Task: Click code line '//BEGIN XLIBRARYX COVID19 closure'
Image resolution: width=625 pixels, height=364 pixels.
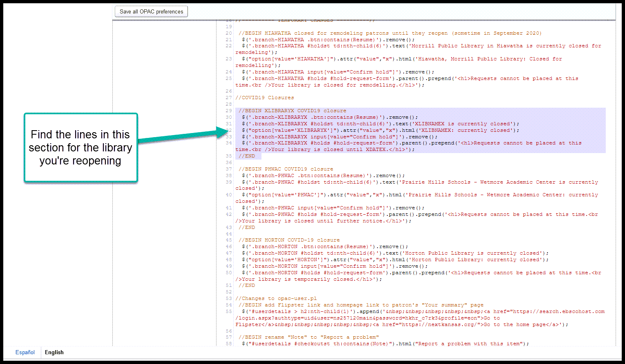Action: click(x=292, y=111)
